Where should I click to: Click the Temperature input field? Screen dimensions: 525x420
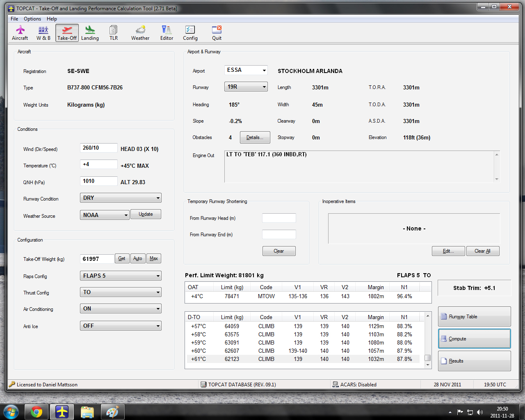tap(98, 164)
